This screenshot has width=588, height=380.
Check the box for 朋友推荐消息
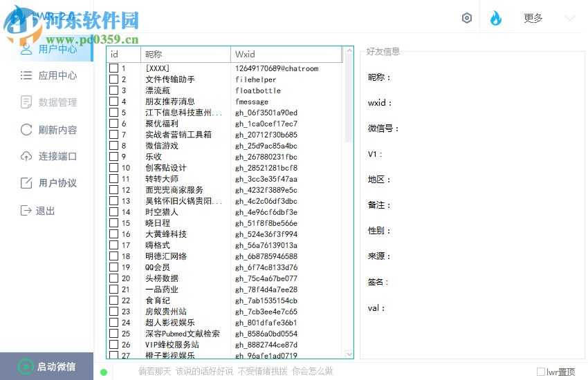[x=113, y=101]
